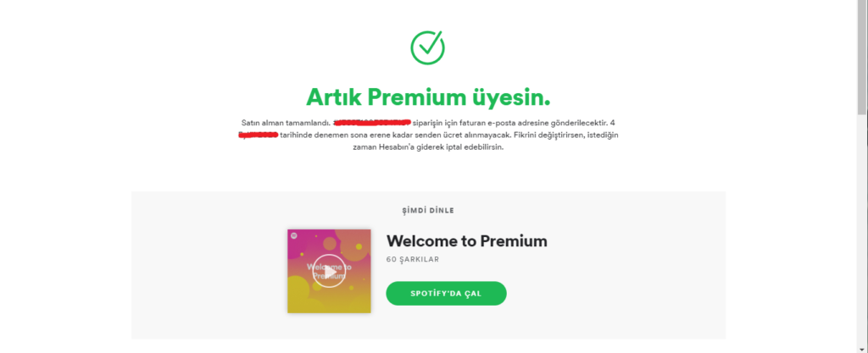
Task: Click the red redacted order number
Action: pos(372,122)
